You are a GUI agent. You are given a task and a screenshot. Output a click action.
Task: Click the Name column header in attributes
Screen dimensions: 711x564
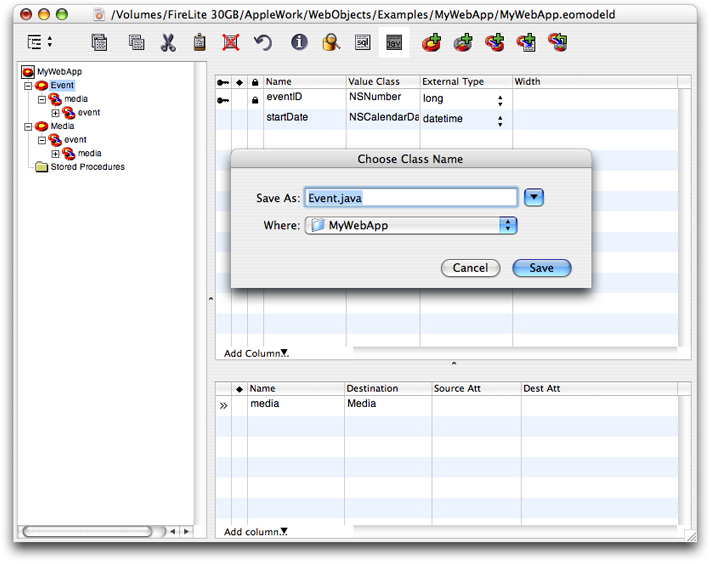point(305,82)
